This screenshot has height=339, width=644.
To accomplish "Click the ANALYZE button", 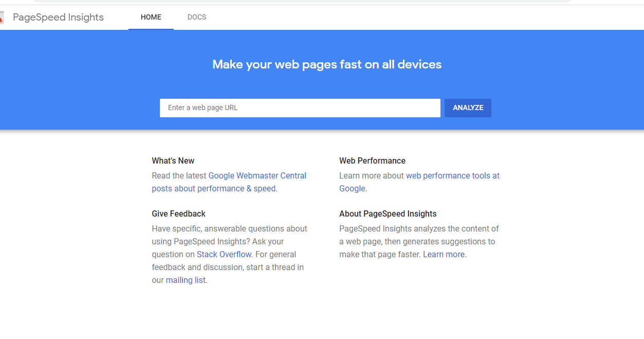I will [x=468, y=108].
